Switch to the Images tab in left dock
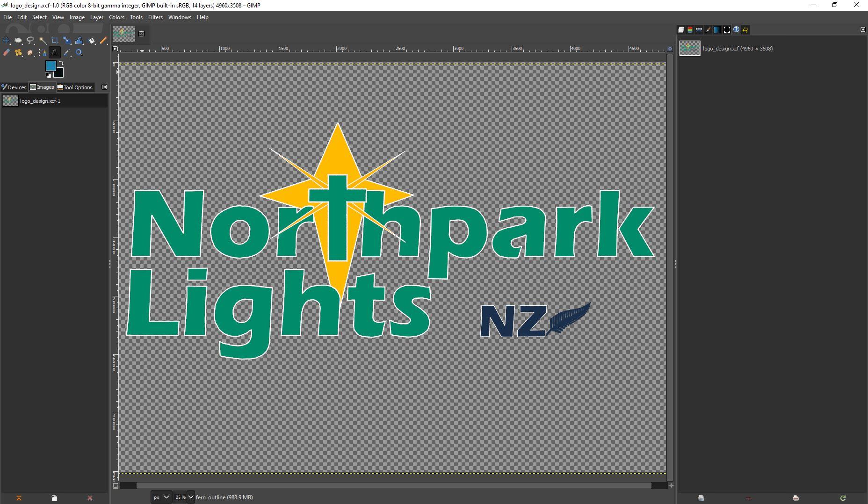This screenshot has width=868, height=504. (x=42, y=87)
